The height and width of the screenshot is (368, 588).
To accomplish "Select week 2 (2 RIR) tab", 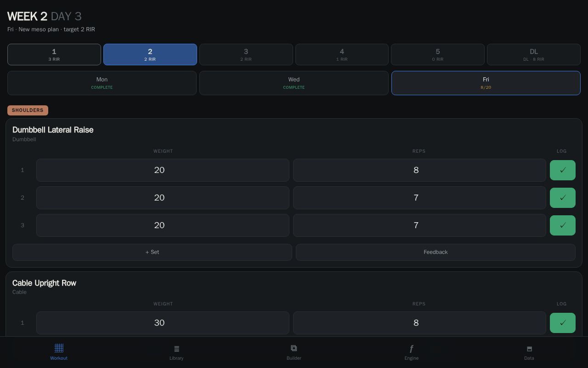I will click(x=150, y=55).
